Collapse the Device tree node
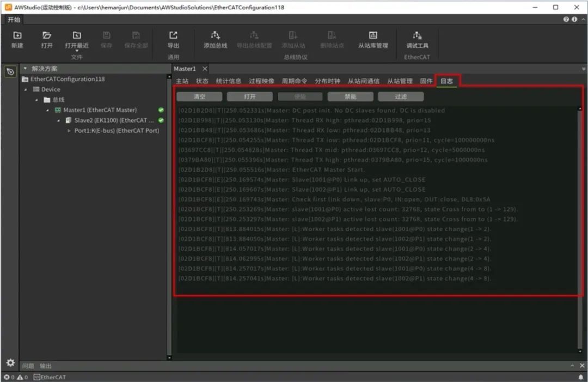 click(x=26, y=89)
